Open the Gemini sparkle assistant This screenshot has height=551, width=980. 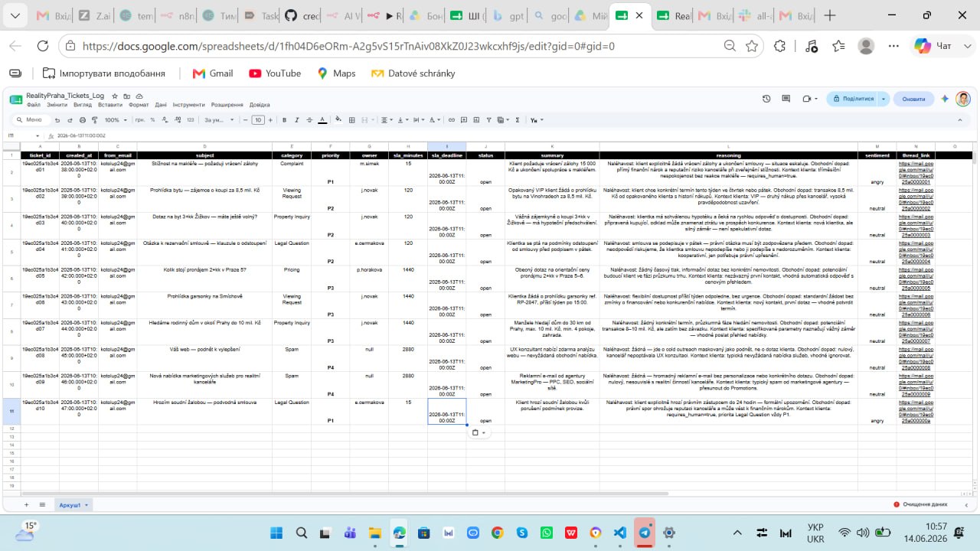[945, 99]
